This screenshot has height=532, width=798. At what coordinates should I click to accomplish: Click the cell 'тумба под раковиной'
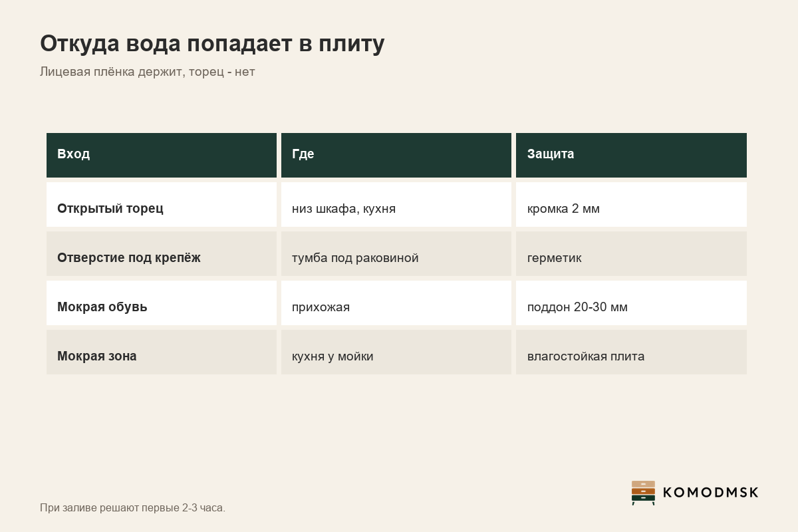(x=396, y=253)
